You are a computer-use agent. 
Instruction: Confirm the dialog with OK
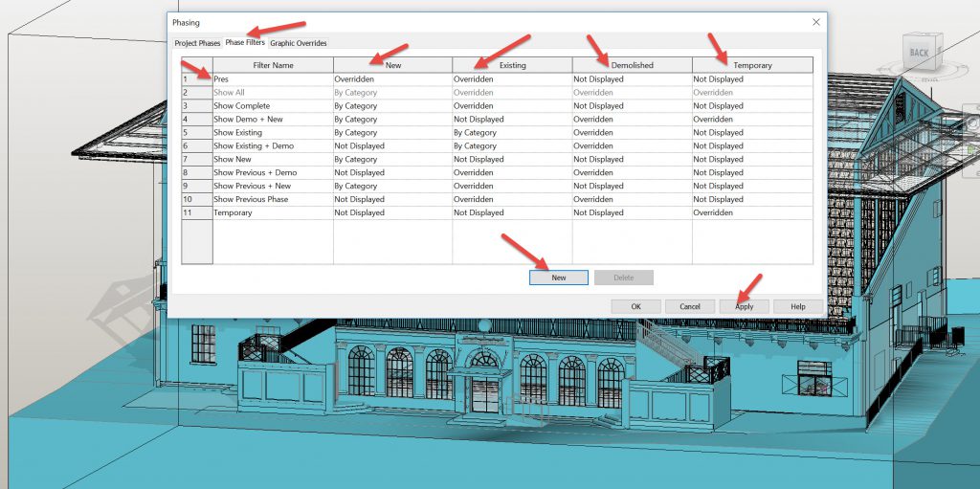click(x=635, y=306)
